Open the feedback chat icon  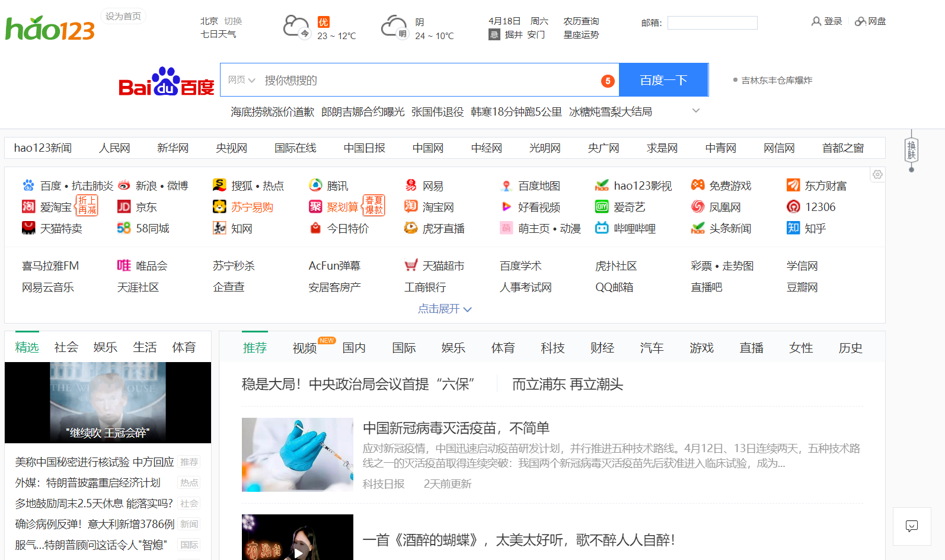pos(912,526)
